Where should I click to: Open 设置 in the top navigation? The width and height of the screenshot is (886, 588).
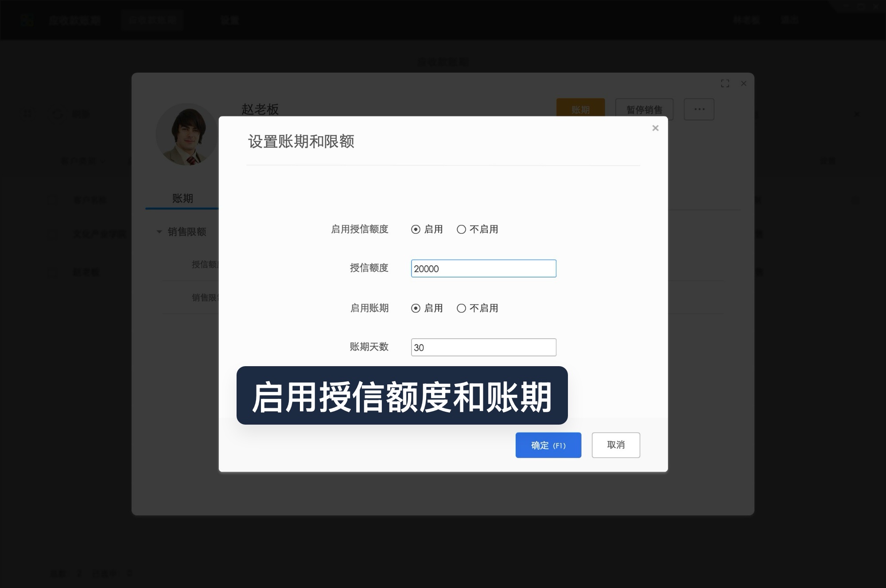tap(230, 20)
